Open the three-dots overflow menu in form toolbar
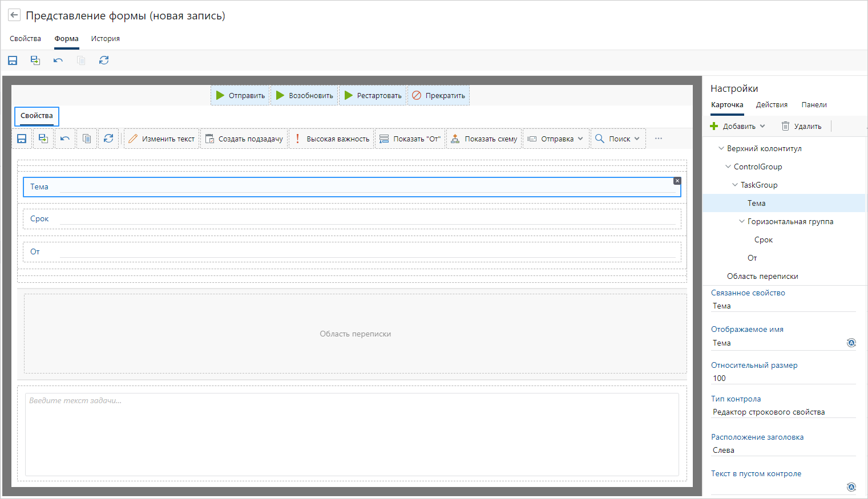 coord(659,139)
